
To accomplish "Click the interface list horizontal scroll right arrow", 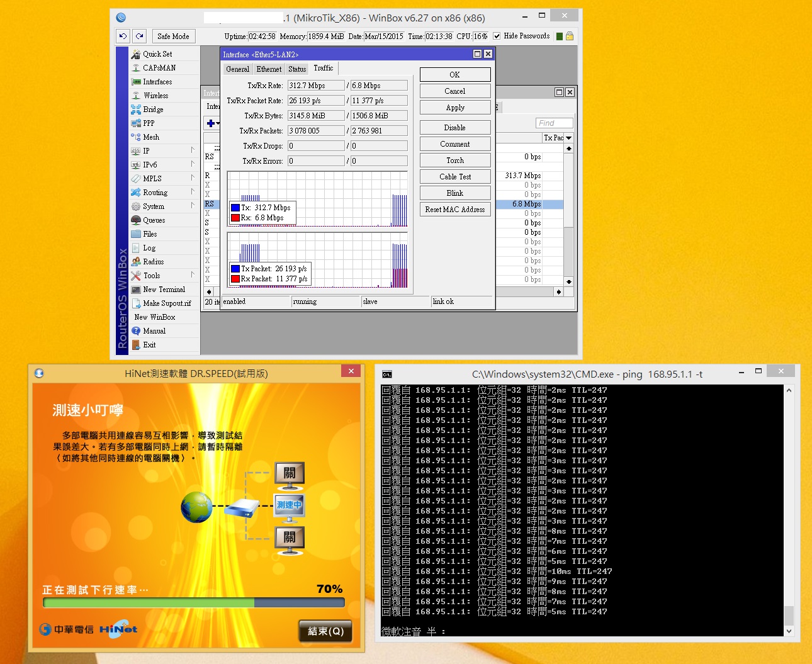I will [x=558, y=292].
